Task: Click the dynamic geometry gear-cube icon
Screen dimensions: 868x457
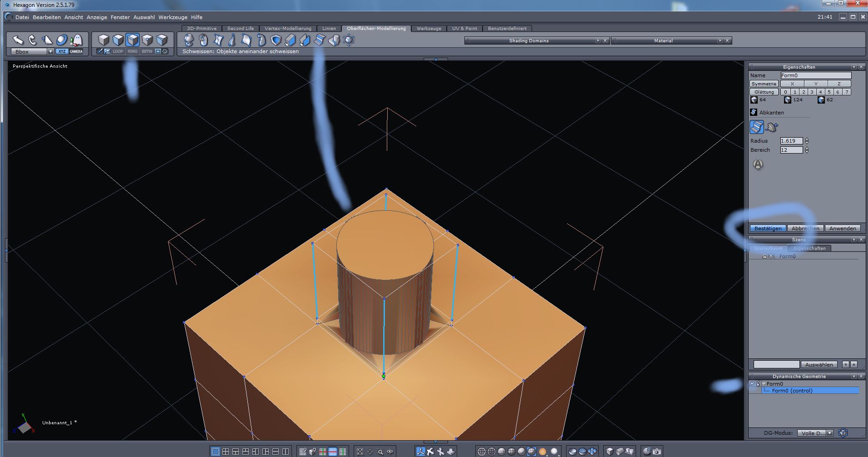Action: [843, 433]
